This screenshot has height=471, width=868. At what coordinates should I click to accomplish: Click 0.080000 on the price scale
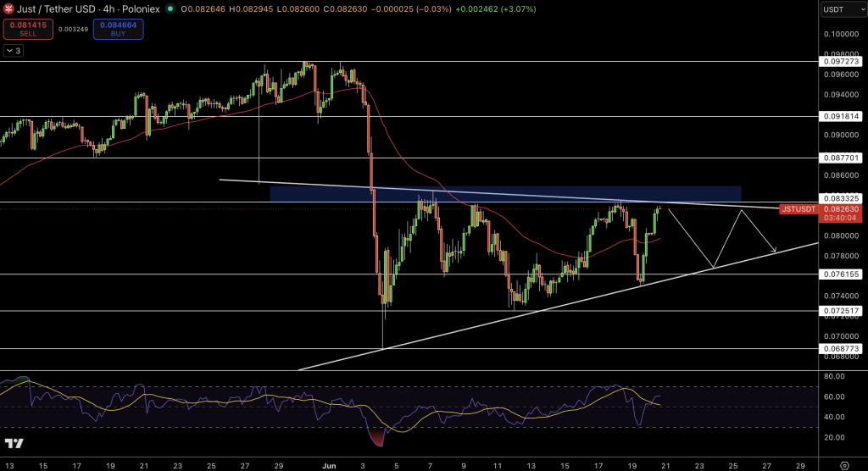click(x=841, y=235)
